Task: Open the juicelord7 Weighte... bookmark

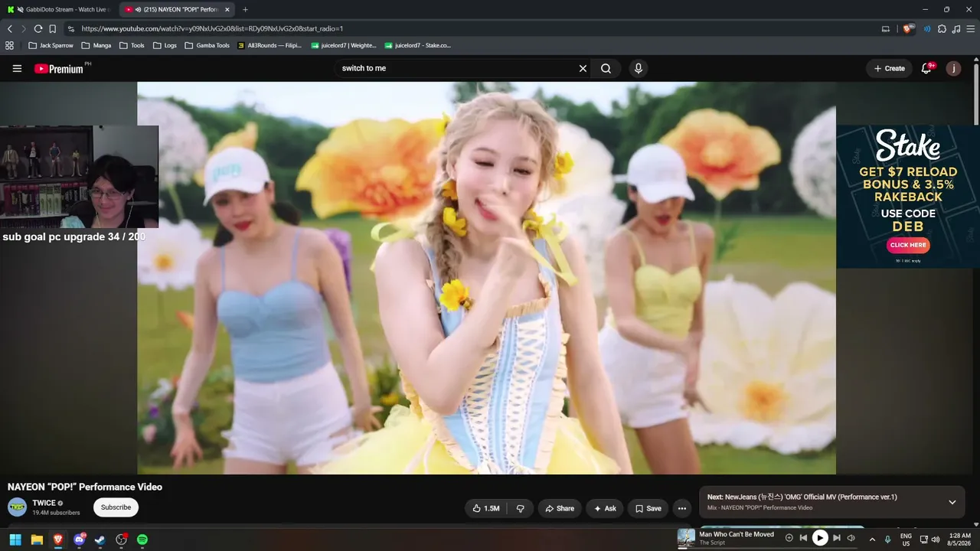Action: [344, 45]
